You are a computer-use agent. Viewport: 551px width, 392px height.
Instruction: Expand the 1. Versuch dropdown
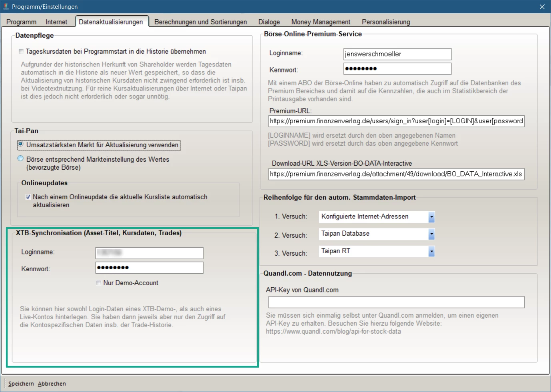tap(431, 217)
